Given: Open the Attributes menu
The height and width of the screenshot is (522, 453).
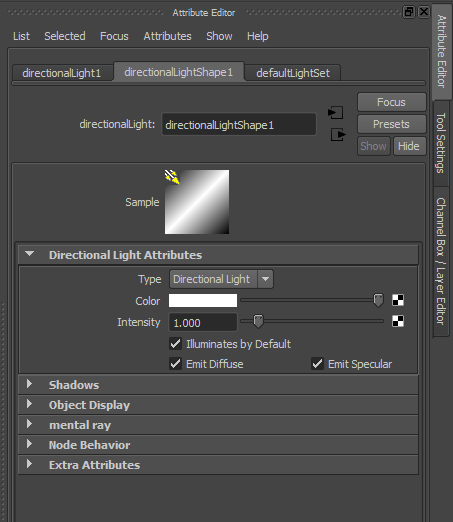Looking at the screenshot, I should pyautogui.click(x=167, y=36).
